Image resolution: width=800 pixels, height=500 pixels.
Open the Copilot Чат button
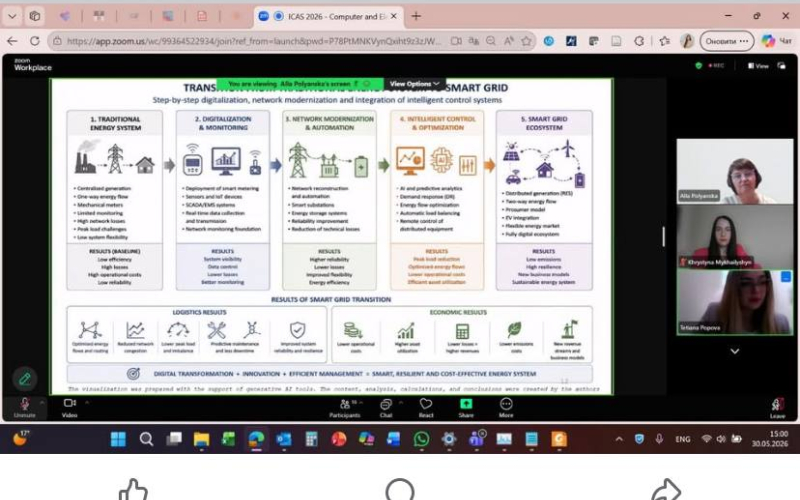click(x=778, y=41)
